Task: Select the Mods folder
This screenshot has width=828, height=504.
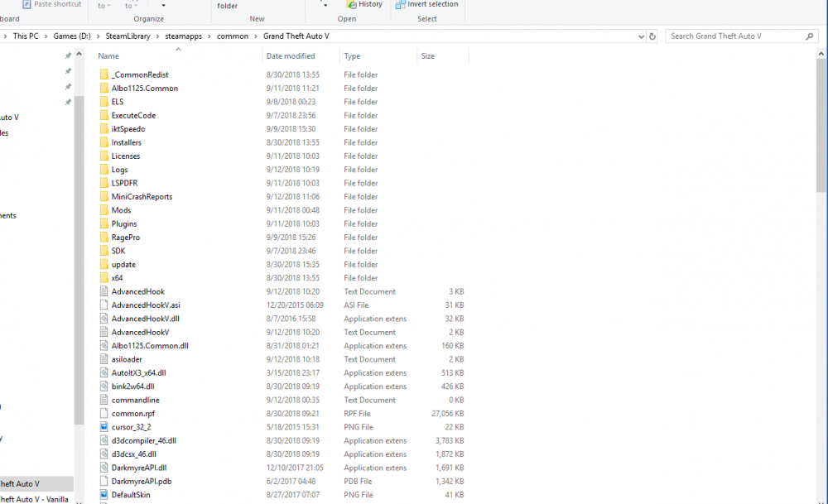Action: (x=121, y=210)
